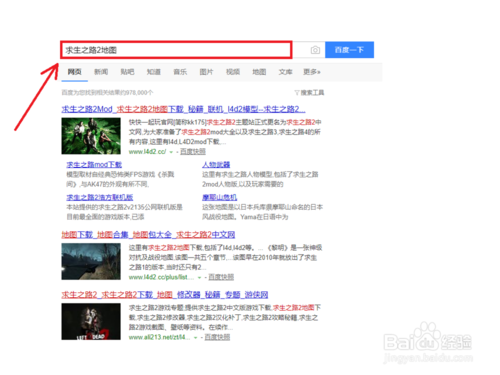Open 百度快照 for ali213.net result
The height and width of the screenshot is (375, 500).
[x=217, y=337]
